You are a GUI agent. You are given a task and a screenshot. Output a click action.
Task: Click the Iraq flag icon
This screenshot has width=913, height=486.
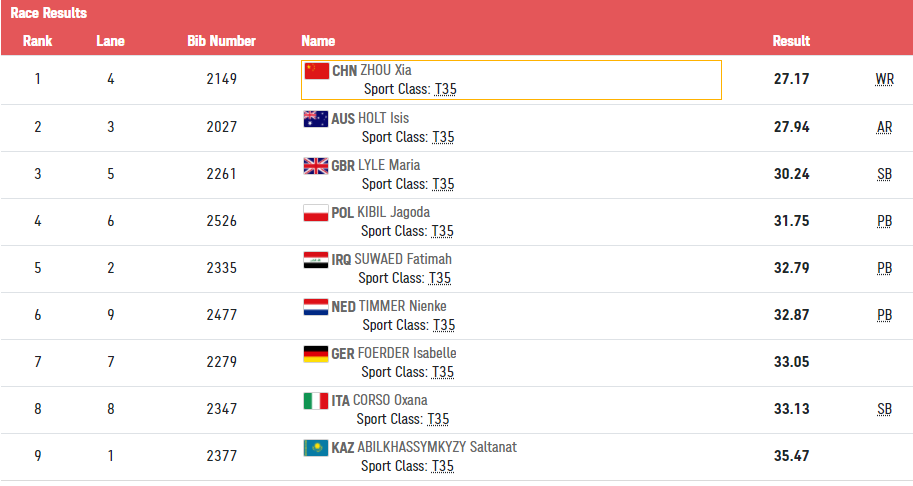(x=316, y=259)
